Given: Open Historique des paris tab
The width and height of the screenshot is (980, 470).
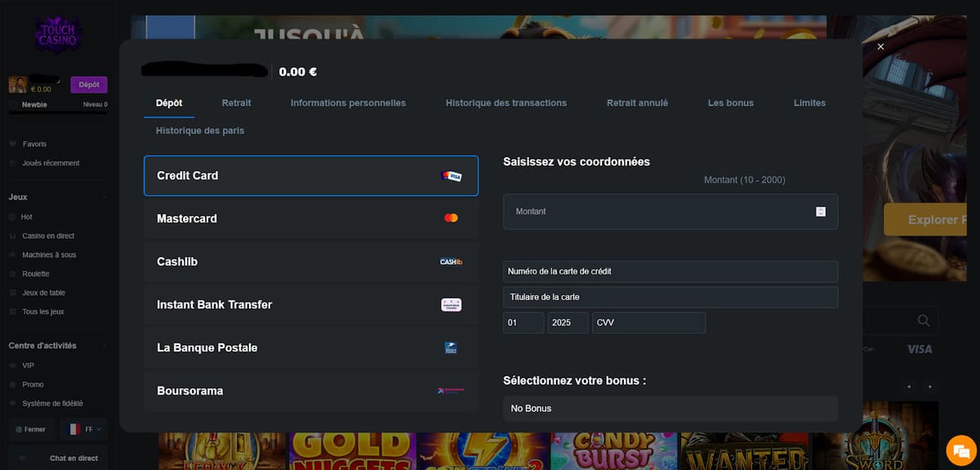Looking at the screenshot, I should pyautogui.click(x=200, y=131).
